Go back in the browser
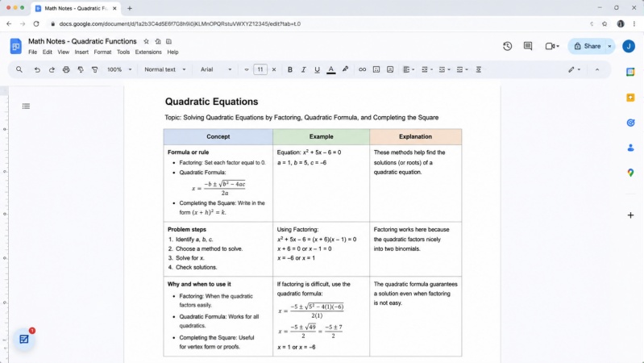This screenshot has height=363, width=644. pos(9,24)
